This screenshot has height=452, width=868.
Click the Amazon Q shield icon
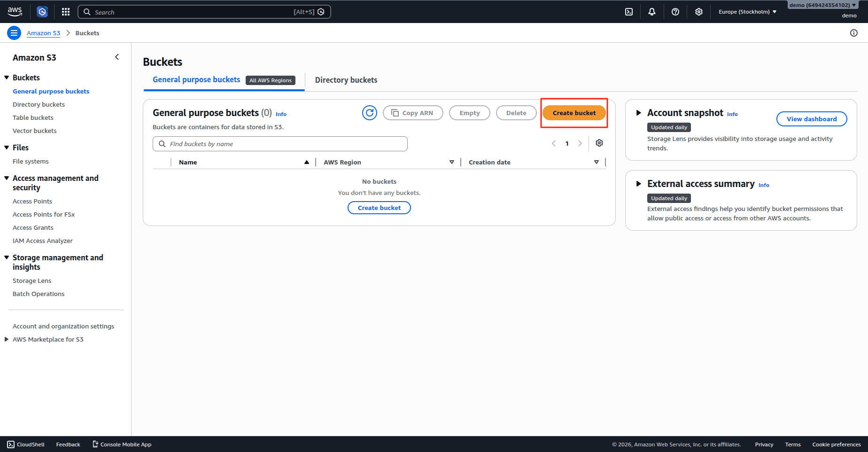(42, 12)
